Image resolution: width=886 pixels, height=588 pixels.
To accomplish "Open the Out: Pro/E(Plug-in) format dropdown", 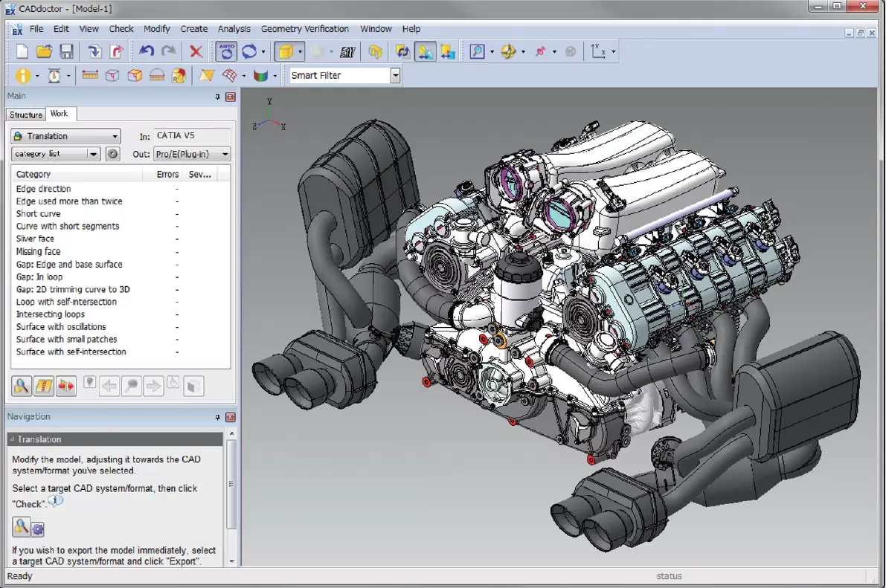I will point(192,154).
